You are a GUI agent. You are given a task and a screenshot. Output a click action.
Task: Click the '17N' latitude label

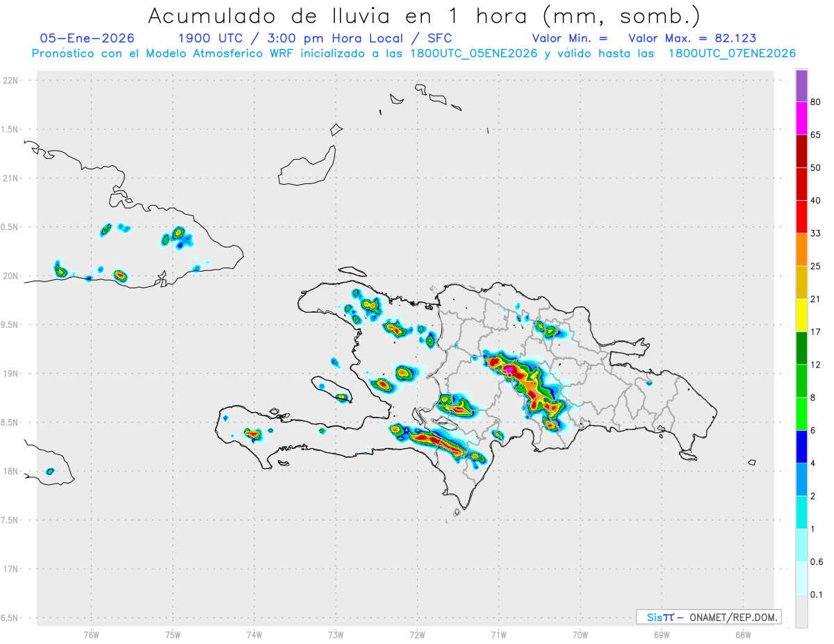click(x=10, y=569)
